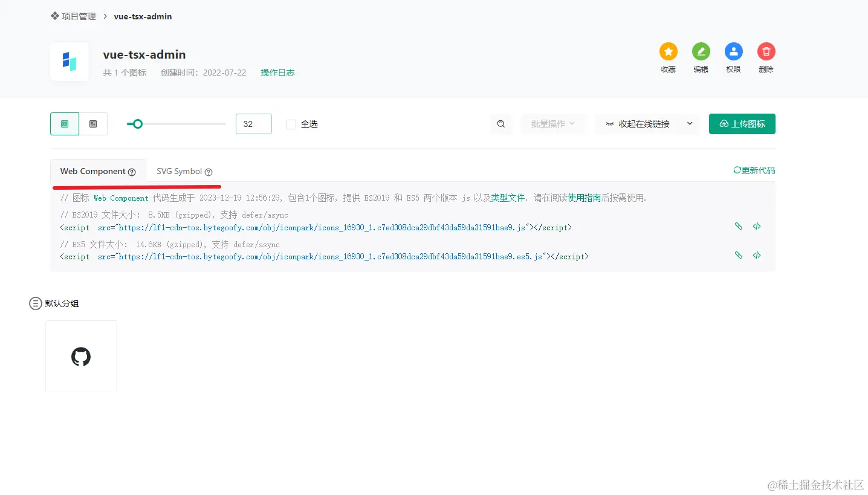868x495 pixels.
Task: Click the red 删除 trash icon
Action: [x=766, y=51]
